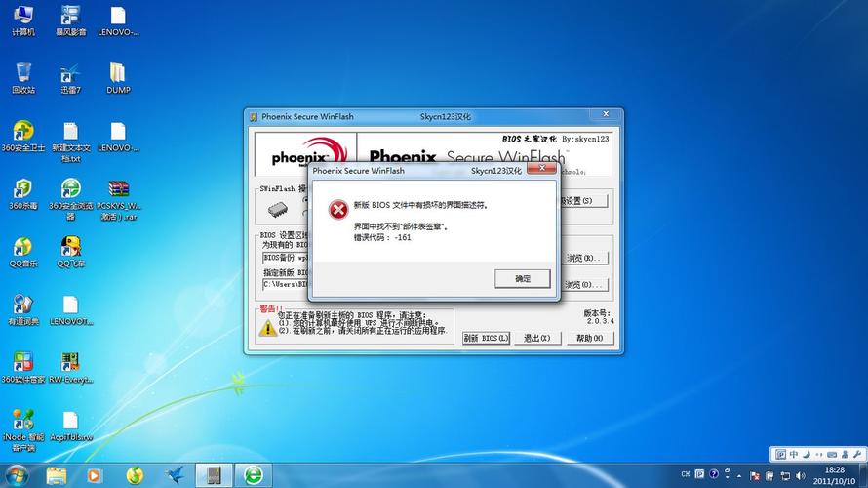Launch 360杀毒 desktop shortcut
The height and width of the screenshot is (488, 868).
click(x=23, y=194)
